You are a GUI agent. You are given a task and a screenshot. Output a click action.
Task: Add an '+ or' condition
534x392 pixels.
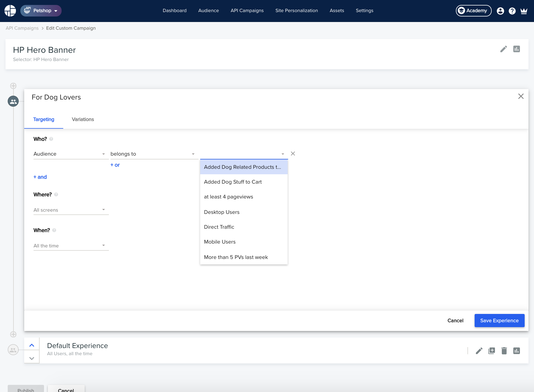(x=115, y=165)
